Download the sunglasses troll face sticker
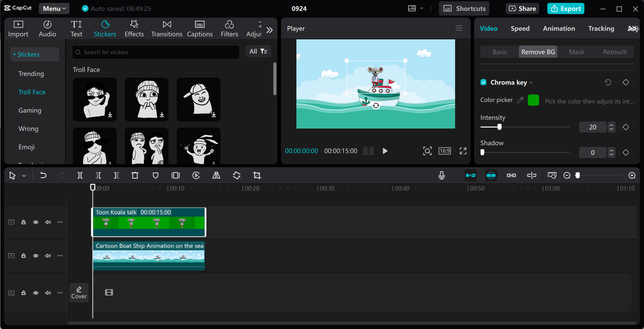Image resolution: width=644 pixels, height=329 pixels. [110, 115]
